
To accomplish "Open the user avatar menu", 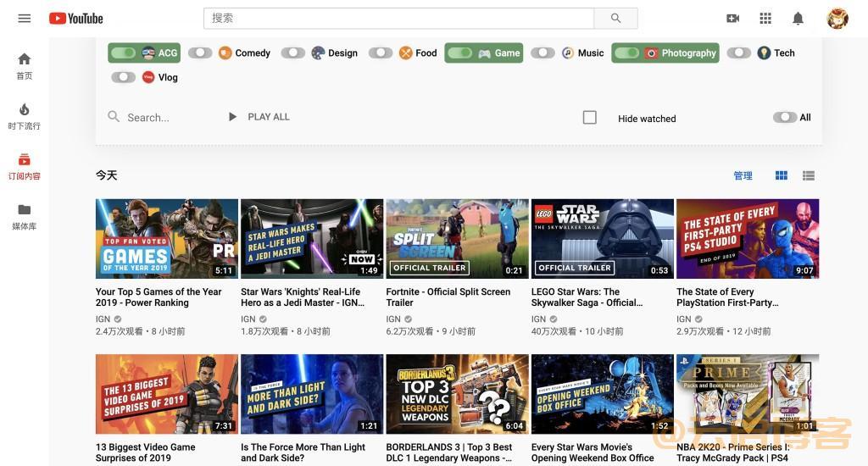I will [837, 19].
